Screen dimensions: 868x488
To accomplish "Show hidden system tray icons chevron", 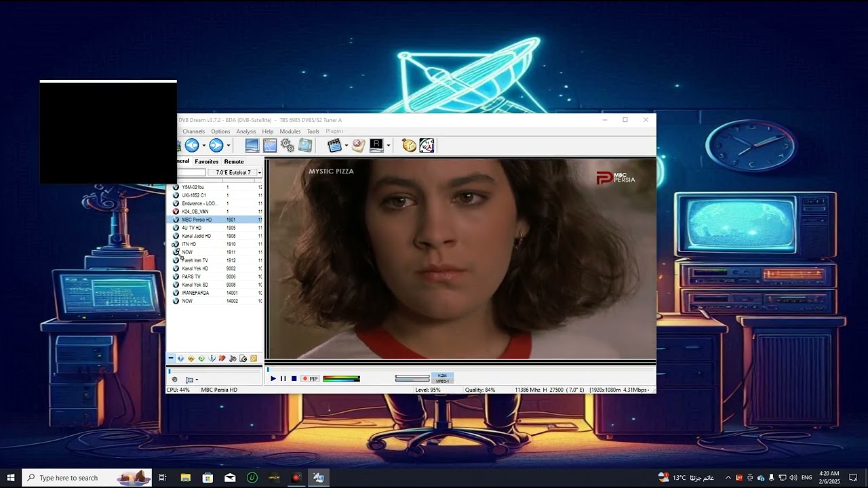I will 728,478.
